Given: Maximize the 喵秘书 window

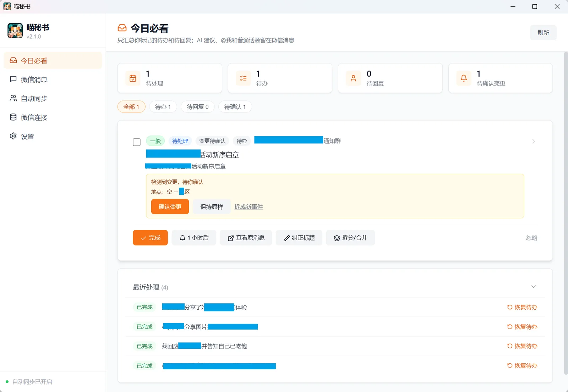Looking at the screenshot, I should pos(535,6).
